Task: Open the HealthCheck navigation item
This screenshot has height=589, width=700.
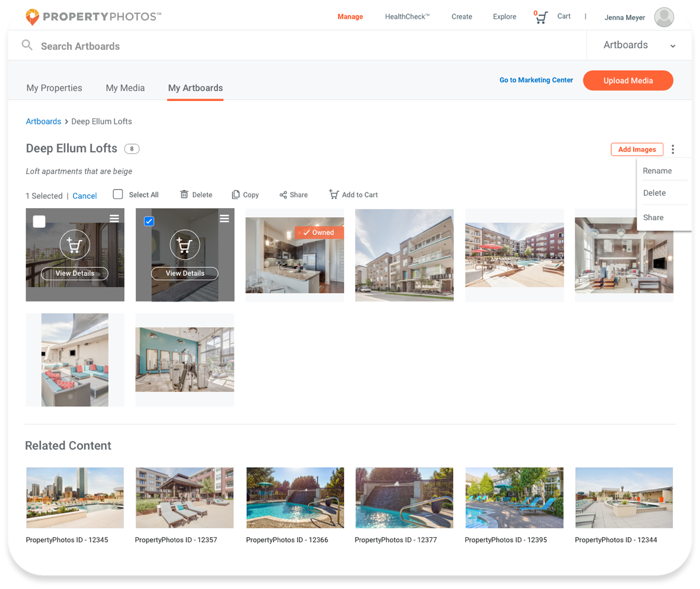Action: click(x=407, y=17)
